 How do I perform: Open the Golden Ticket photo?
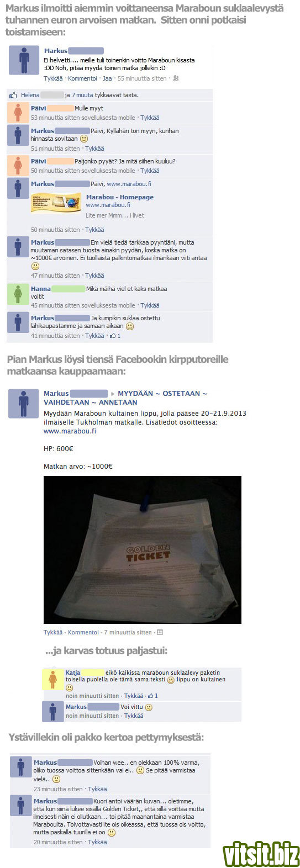pyautogui.click(x=143, y=550)
